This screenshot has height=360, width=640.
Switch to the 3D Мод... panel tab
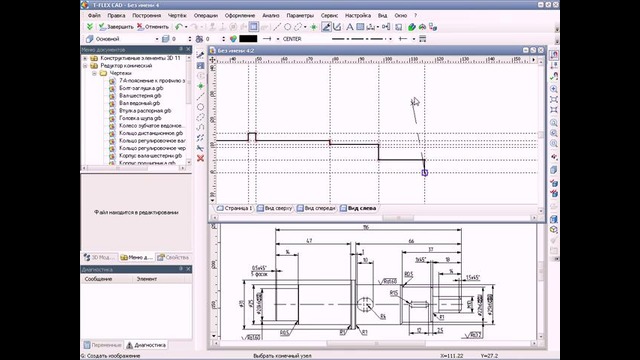tap(100, 258)
